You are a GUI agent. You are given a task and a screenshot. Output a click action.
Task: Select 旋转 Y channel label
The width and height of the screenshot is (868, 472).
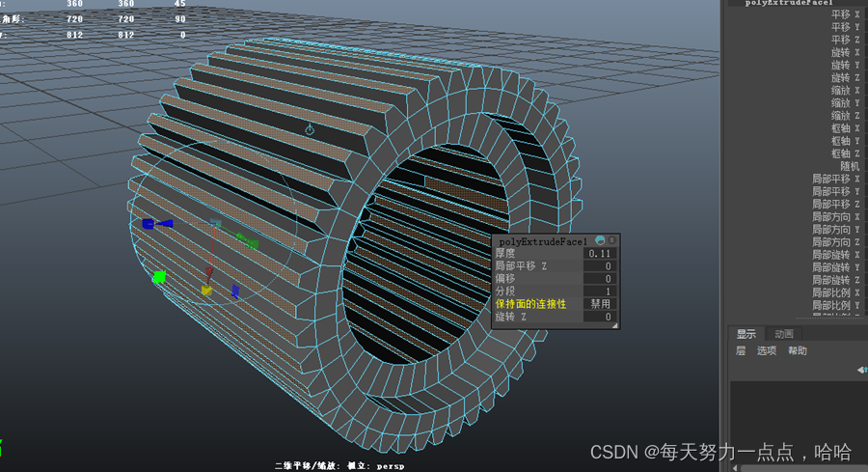[x=846, y=66]
